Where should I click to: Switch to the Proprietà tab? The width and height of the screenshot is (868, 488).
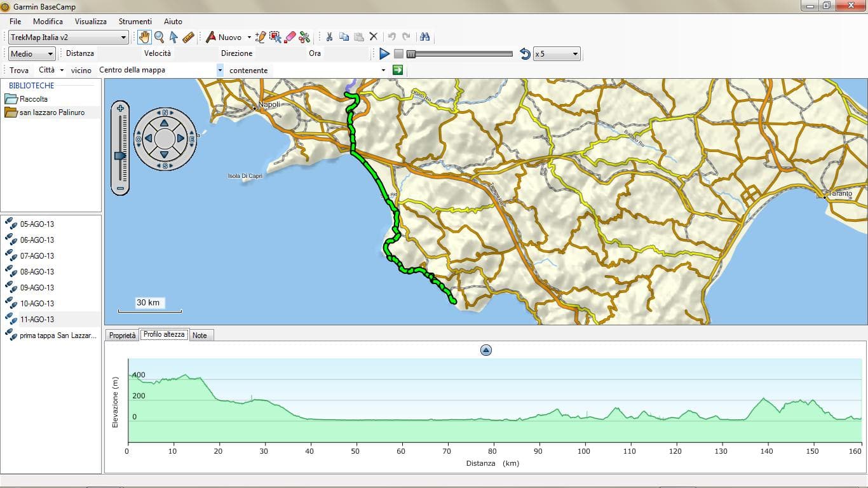122,335
